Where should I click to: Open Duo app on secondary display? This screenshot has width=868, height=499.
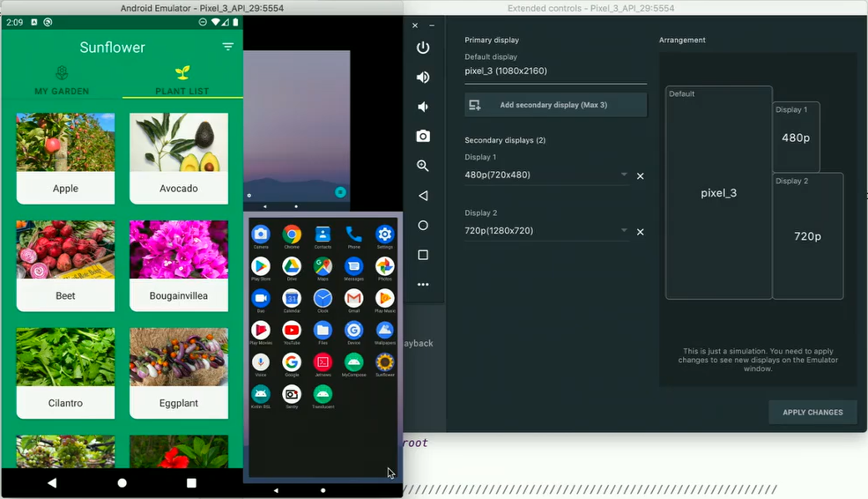click(x=261, y=301)
